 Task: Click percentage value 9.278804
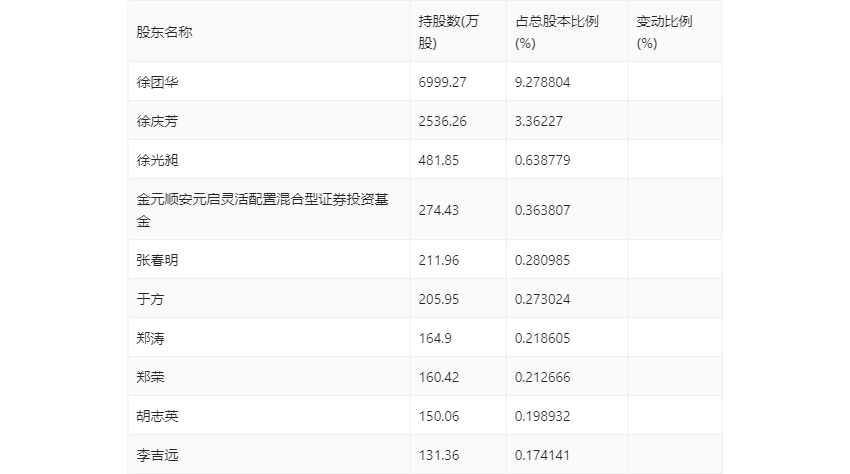[543, 82]
